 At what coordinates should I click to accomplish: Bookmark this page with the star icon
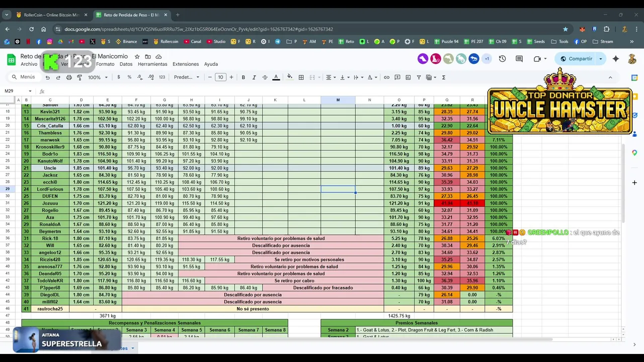(566, 29)
